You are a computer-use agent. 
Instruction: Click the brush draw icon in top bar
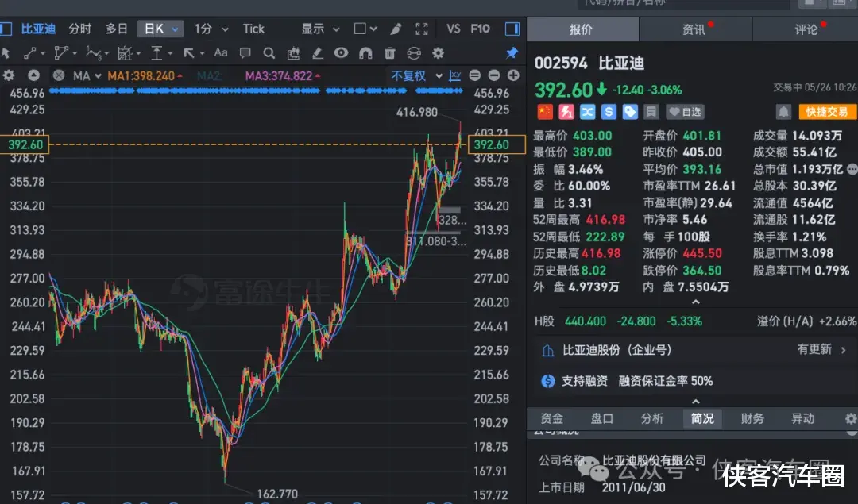click(x=396, y=29)
